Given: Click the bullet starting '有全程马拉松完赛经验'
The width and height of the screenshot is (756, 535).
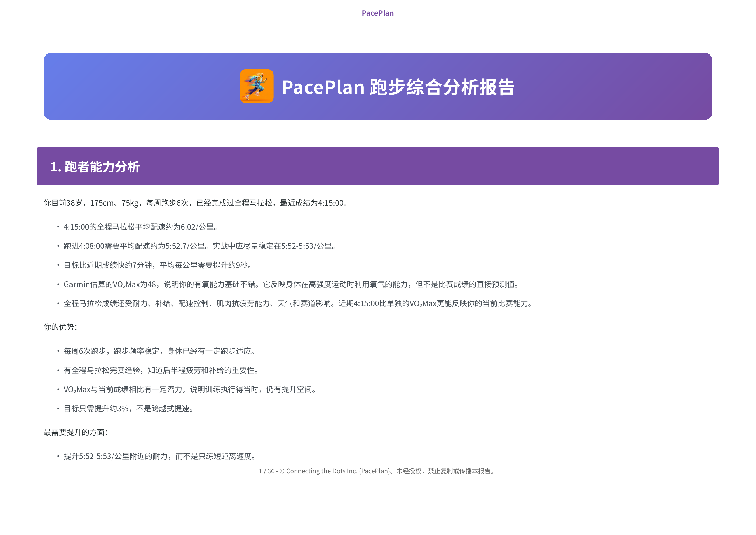Looking at the screenshot, I should [x=162, y=370].
